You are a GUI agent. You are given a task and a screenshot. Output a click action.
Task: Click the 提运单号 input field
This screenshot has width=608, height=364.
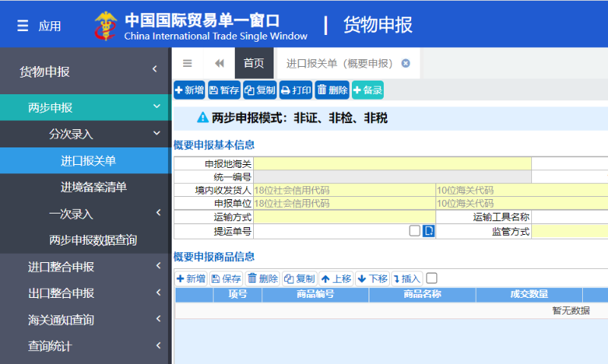[331, 231]
